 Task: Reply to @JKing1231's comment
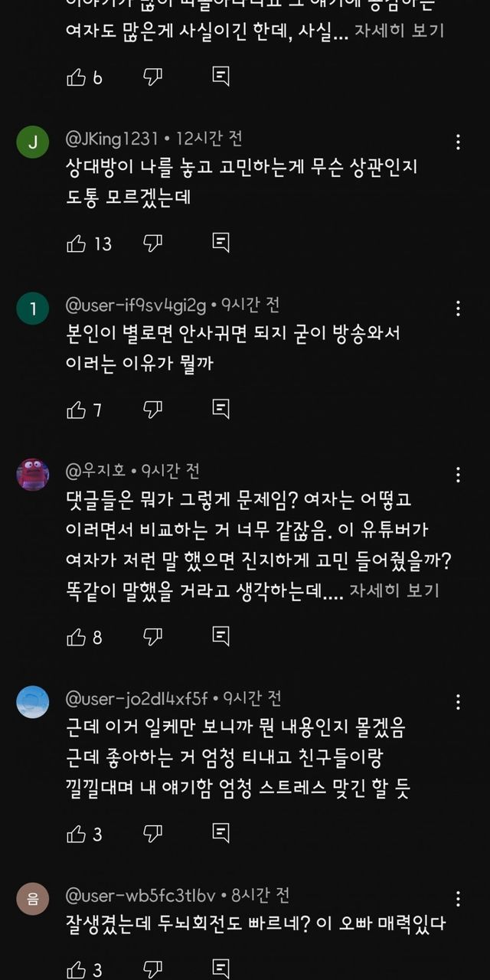[x=220, y=243]
